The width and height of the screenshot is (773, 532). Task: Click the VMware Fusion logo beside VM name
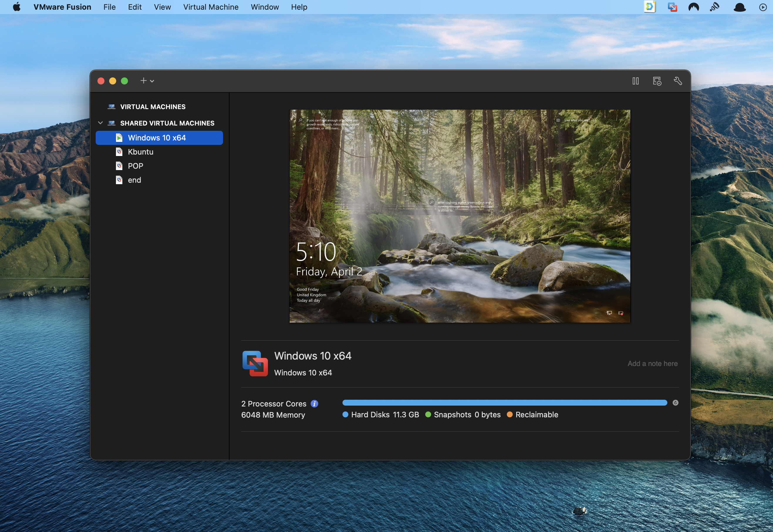255,363
